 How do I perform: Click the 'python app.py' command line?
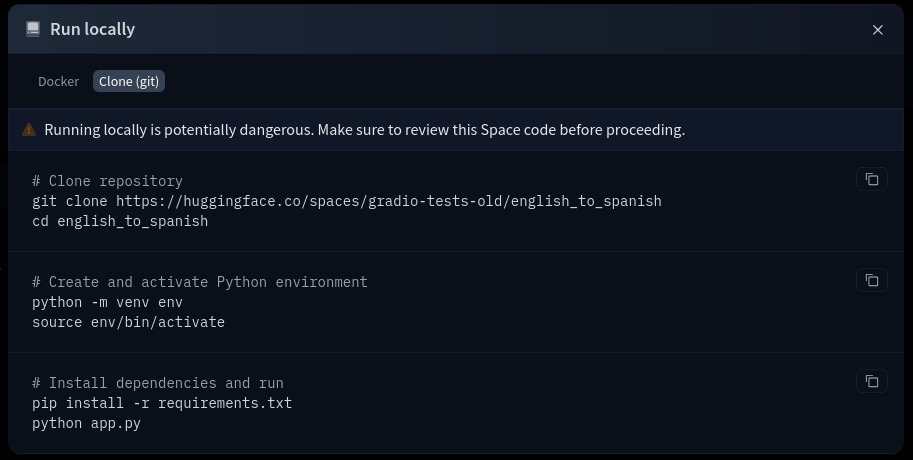pyautogui.click(x=86, y=423)
